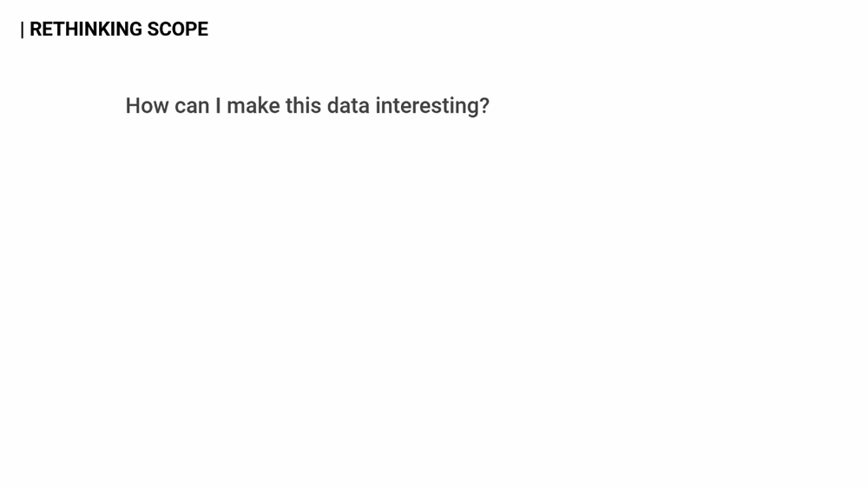
Task: Click the capital 'H' in 'How'
Action: tap(133, 106)
